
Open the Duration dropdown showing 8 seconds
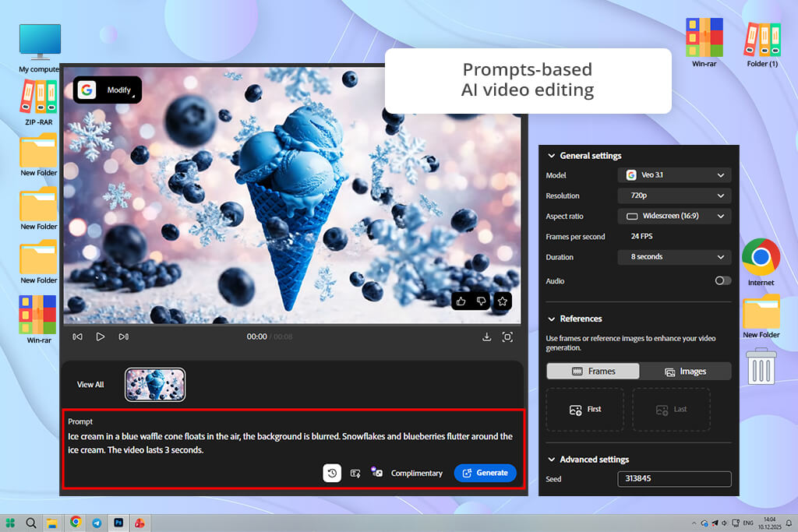(x=674, y=257)
